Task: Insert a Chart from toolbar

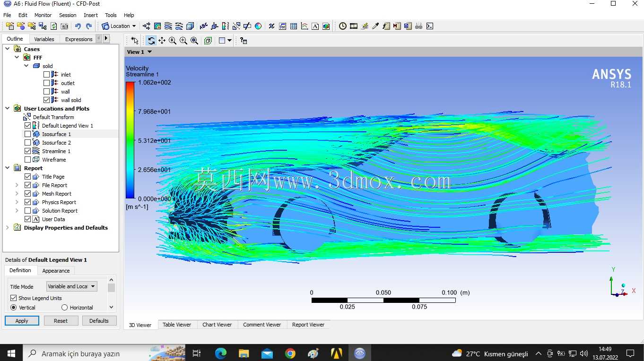Action: coord(305,26)
